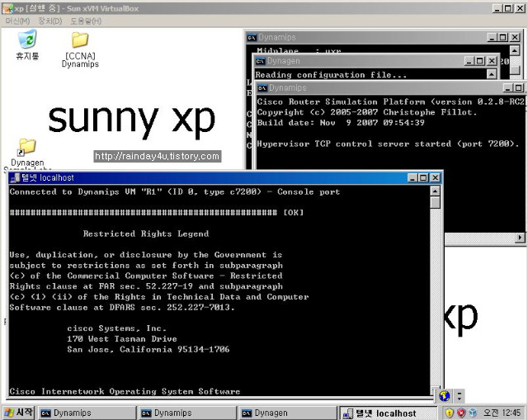This screenshot has width=528, height=420.
Task: Minimize the Dynagen window
Action: [469, 61]
